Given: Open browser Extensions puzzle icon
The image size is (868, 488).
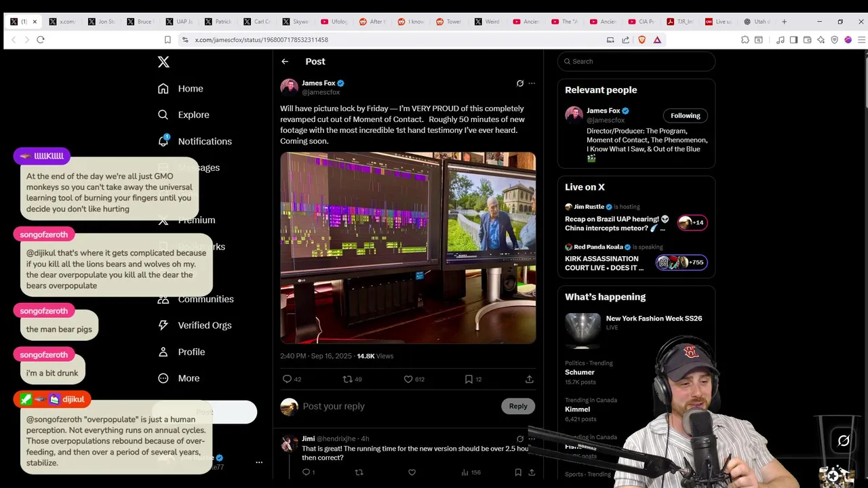Looking at the screenshot, I should (745, 40).
